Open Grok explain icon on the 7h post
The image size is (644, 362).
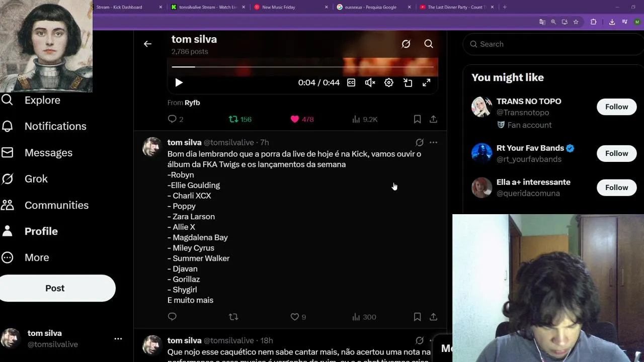420,143
